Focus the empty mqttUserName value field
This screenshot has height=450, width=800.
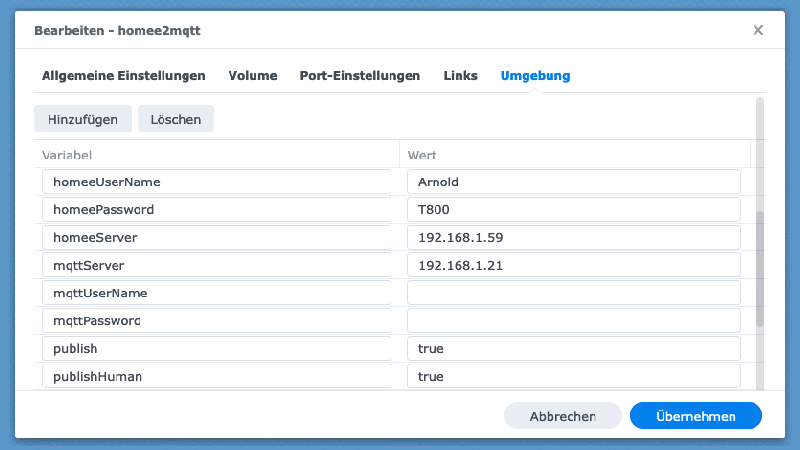point(573,293)
